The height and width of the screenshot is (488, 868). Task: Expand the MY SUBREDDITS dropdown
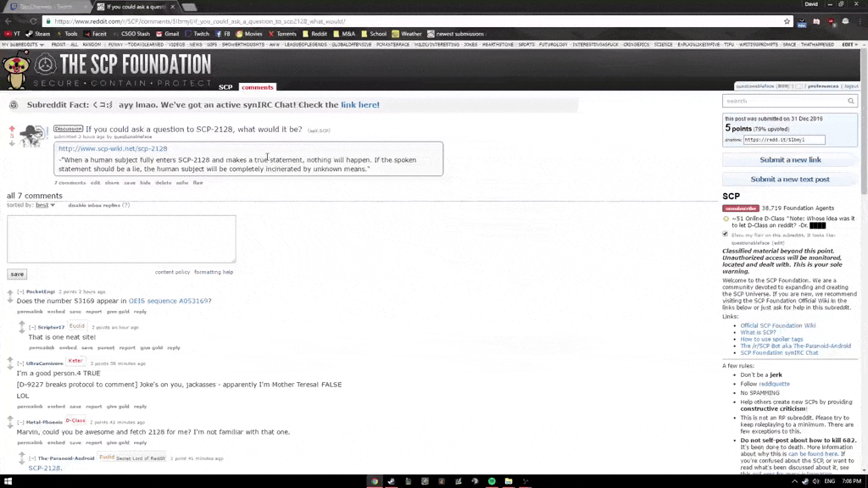click(x=24, y=44)
